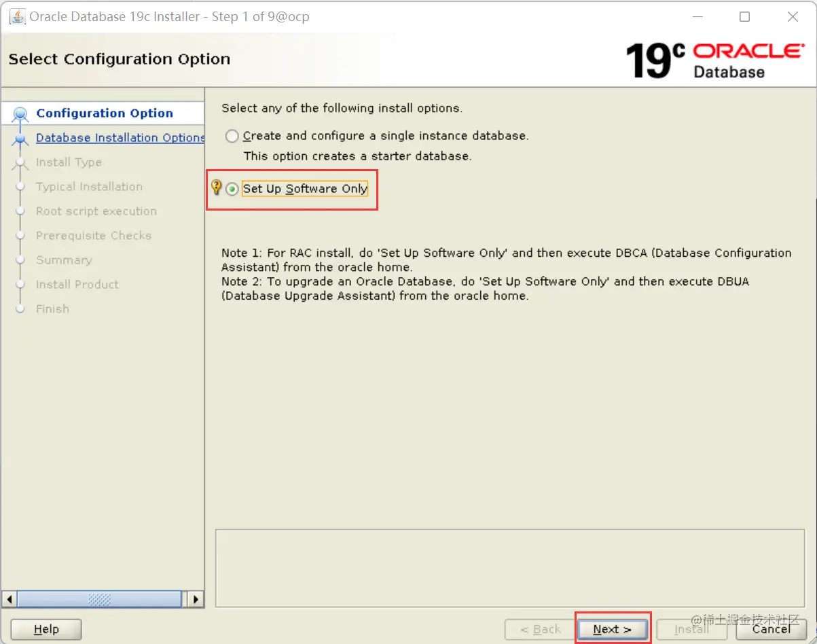The height and width of the screenshot is (644, 817).
Task: Minimize the installer window
Action: 697,16
